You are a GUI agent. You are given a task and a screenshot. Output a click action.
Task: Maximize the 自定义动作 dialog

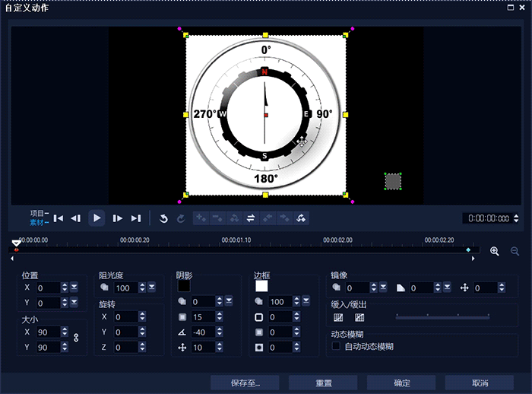pos(510,8)
